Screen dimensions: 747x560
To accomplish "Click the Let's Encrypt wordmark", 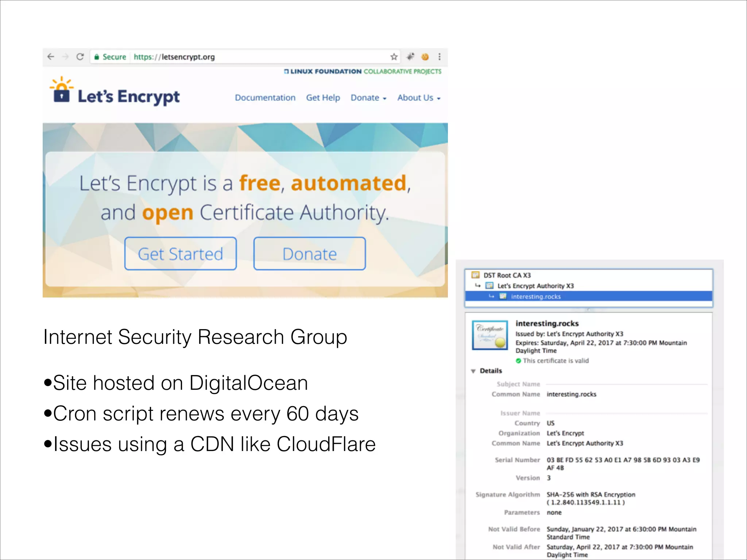I will point(129,97).
